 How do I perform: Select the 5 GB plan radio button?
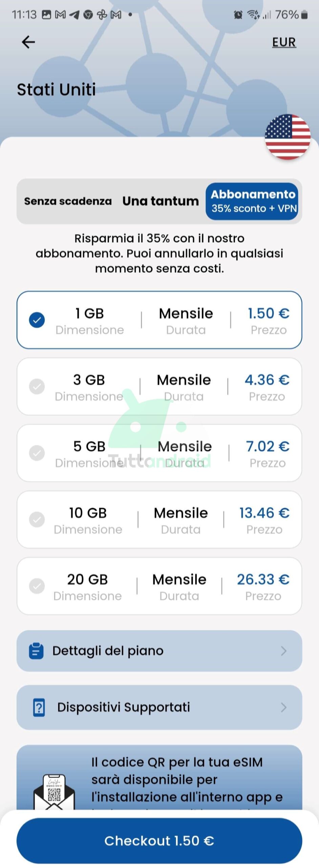click(37, 453)
